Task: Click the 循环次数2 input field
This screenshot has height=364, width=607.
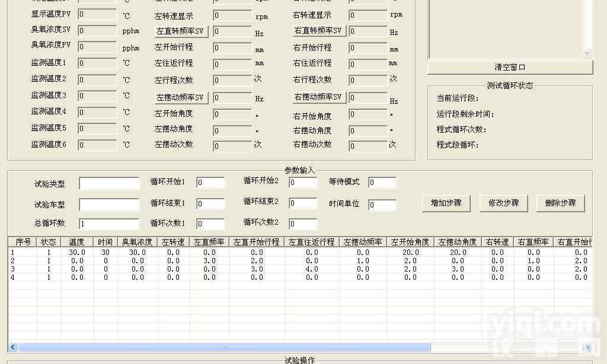Action: [x=302, y=223]
